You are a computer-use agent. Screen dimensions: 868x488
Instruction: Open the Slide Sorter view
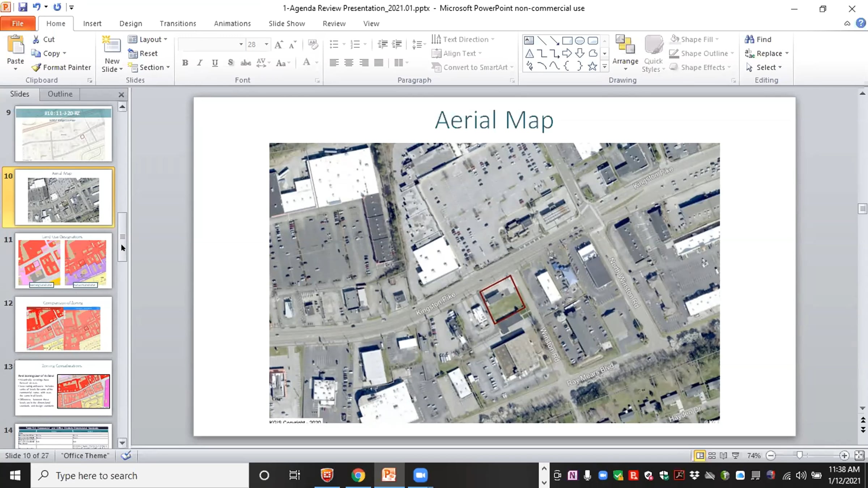tap(712, 455)
